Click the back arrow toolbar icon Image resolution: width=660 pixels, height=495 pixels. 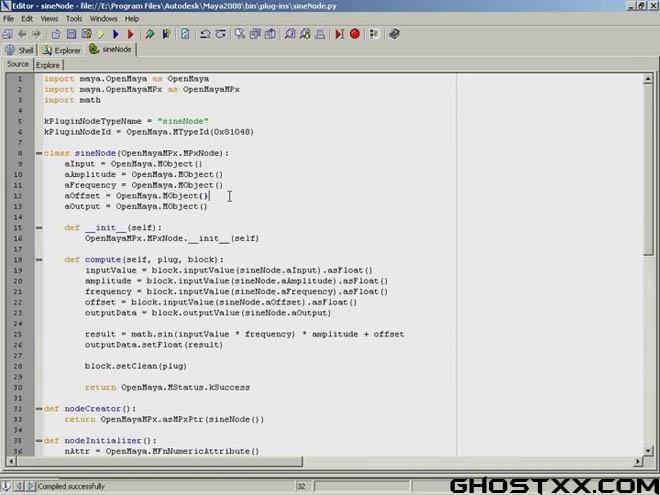click(x=22, y=34)
